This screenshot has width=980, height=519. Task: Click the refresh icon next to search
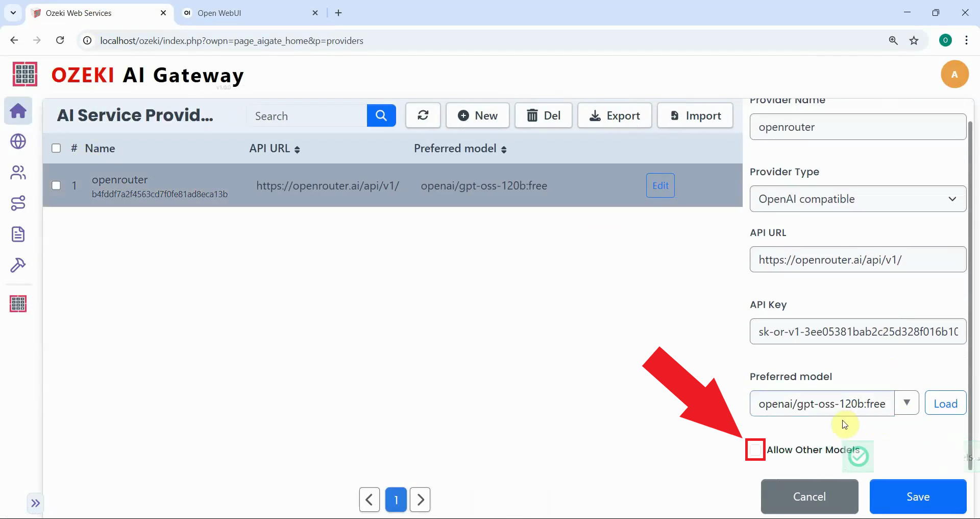[422, 115]
